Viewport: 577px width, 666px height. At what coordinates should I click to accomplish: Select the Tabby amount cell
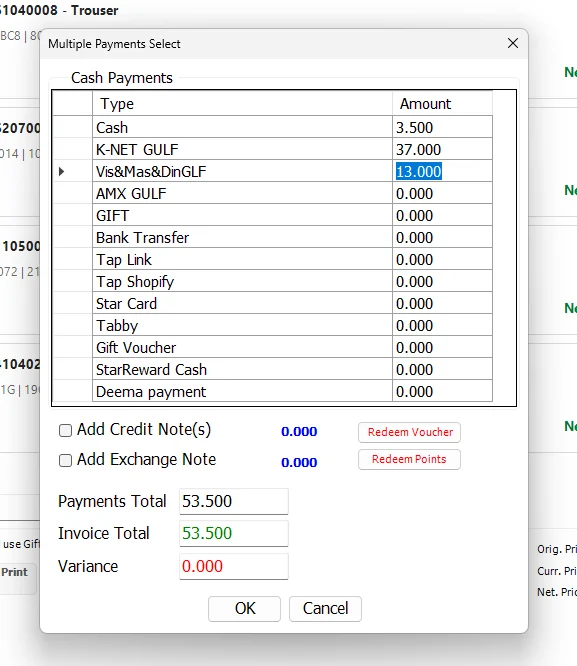[x=442, y=326]
